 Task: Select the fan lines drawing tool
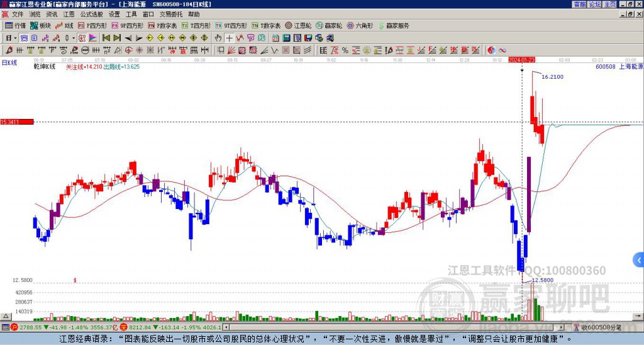click(231, 50)
